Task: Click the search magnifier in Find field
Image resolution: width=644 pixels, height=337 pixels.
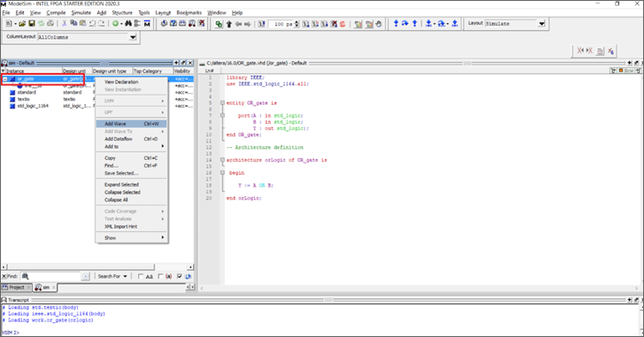Action: pos(25,277)
